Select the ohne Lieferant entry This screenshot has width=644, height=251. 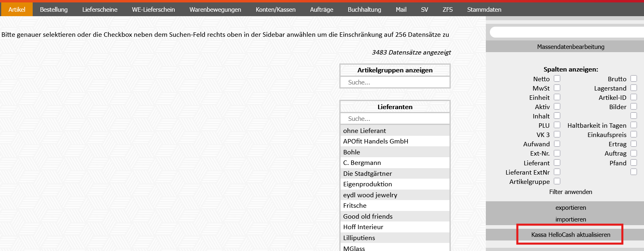(364, 131)
